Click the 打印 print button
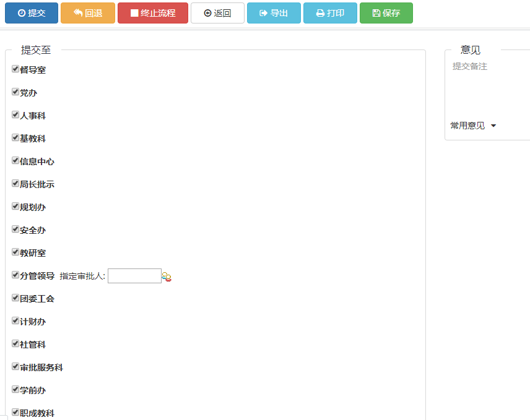 pyautogui.click(x=330, y=13)
